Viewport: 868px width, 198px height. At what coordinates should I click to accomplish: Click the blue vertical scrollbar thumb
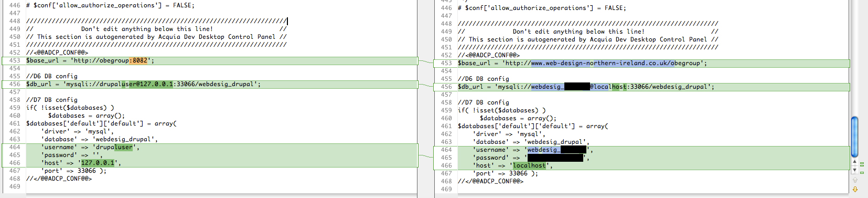pos(855,137)
